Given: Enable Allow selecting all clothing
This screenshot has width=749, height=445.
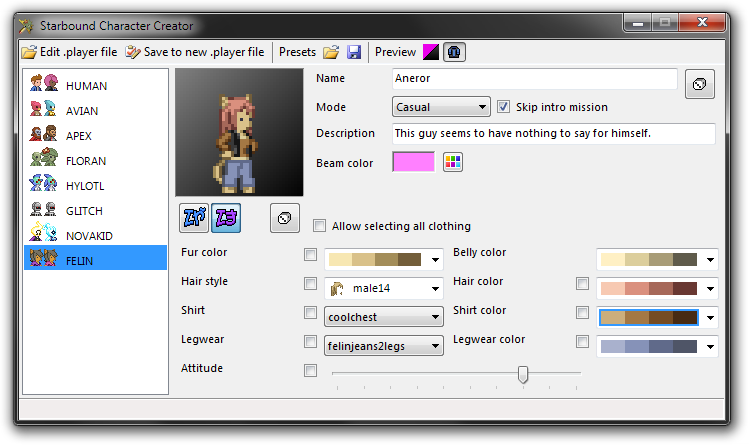Looking at the screenshot, I should (320, 225).
